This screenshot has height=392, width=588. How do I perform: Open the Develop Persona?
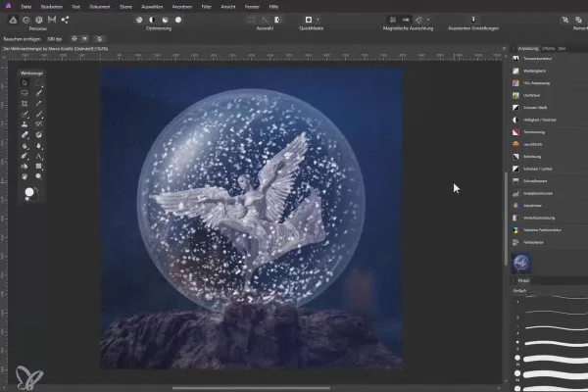39,20
